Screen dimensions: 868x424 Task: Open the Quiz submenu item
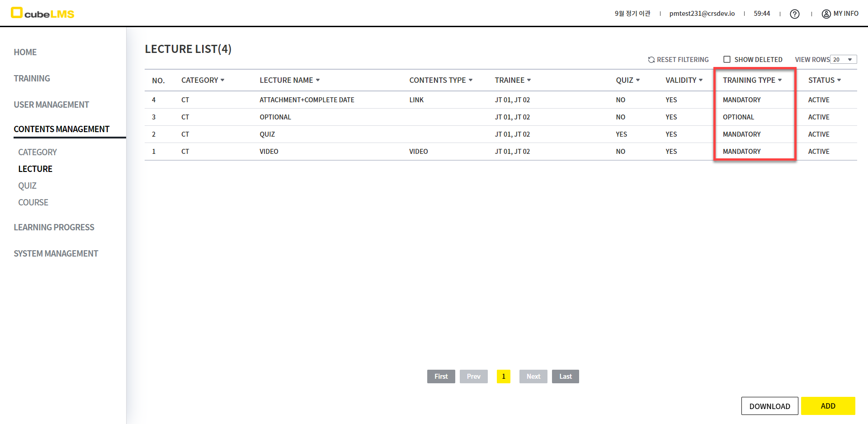tap(27, 186)
